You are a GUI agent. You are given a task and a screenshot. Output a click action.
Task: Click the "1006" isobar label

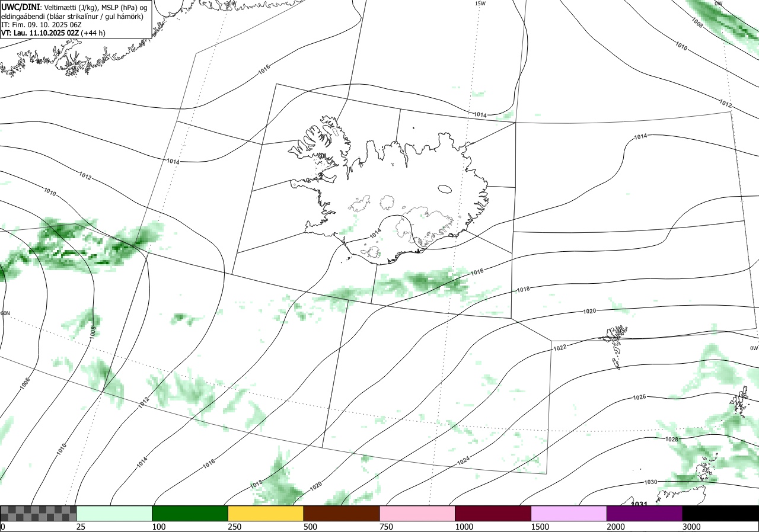coord(25,384)
